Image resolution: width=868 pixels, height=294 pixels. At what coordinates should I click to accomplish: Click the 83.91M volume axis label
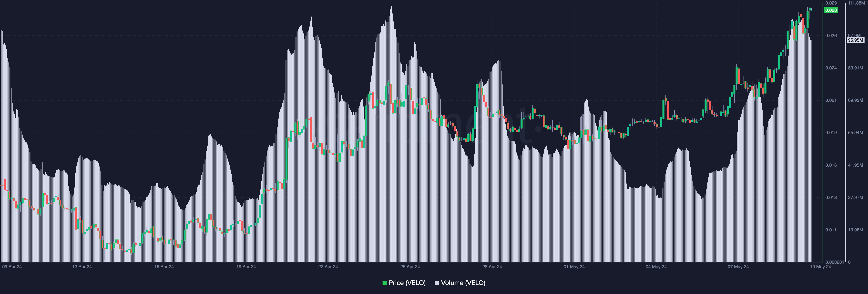(856, 68)
